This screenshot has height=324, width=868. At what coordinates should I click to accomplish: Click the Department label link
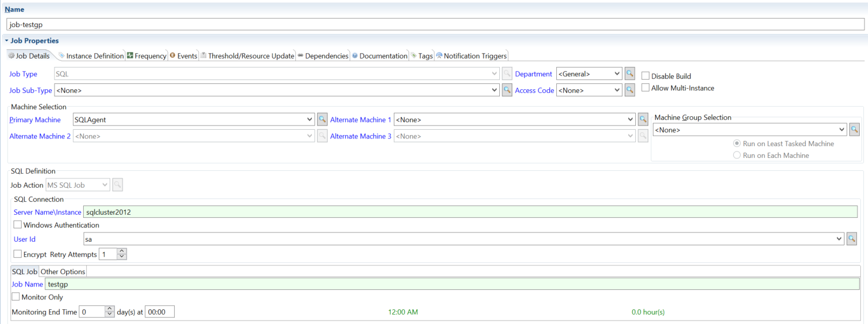coord(533,74)
